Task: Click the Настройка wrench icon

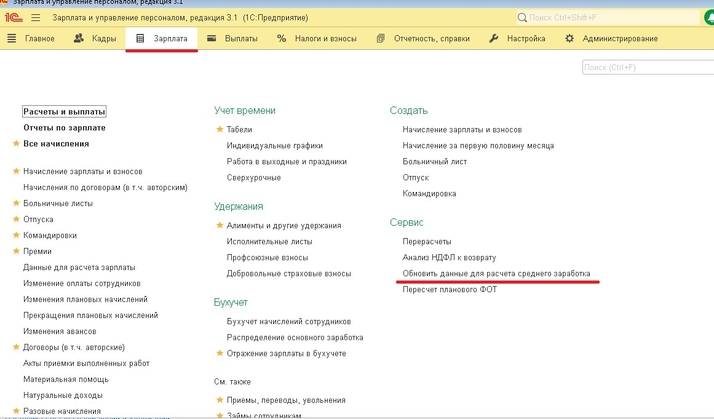Action: 494,39
